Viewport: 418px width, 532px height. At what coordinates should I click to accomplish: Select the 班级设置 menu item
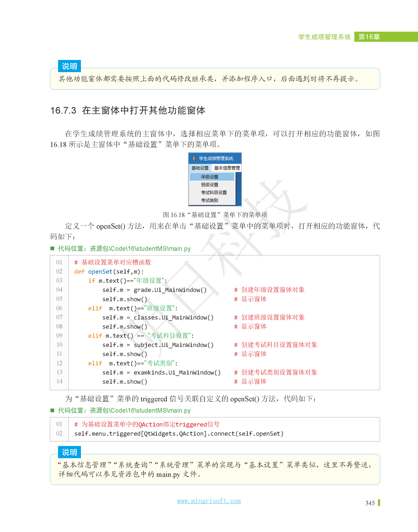point(209,185)
